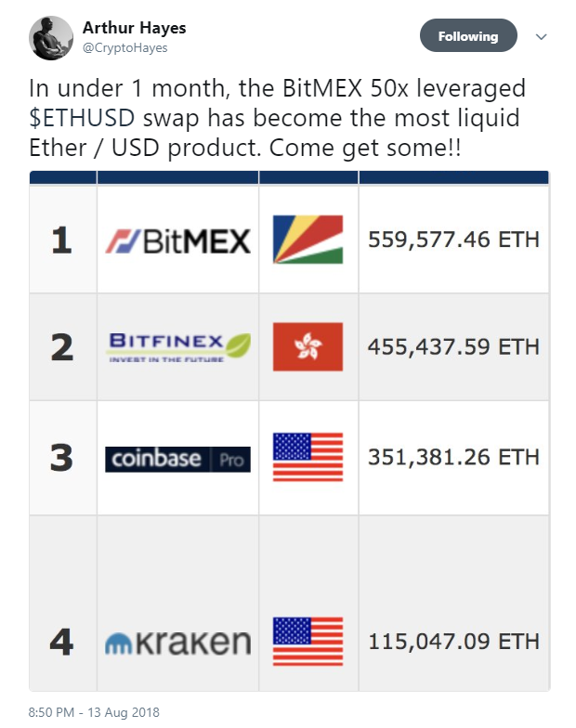Click rank number 1 in the table
Image resolution: width=576 pixels, height=728 pixels.
61,240
